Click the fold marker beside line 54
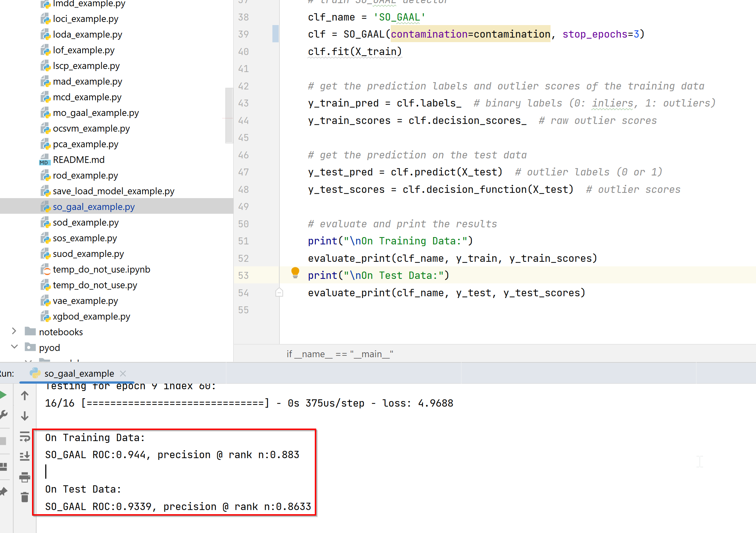The image size is (756, 533). point(279,293)
